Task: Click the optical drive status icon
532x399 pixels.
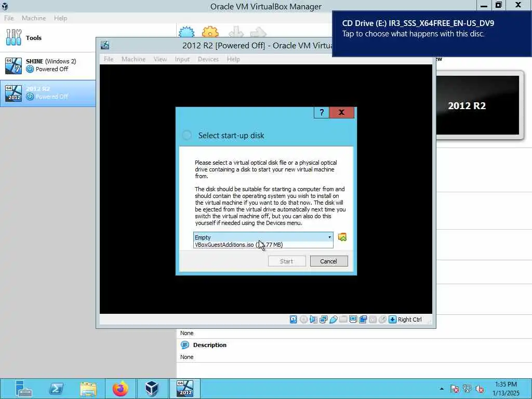Action: coord(303,320)
